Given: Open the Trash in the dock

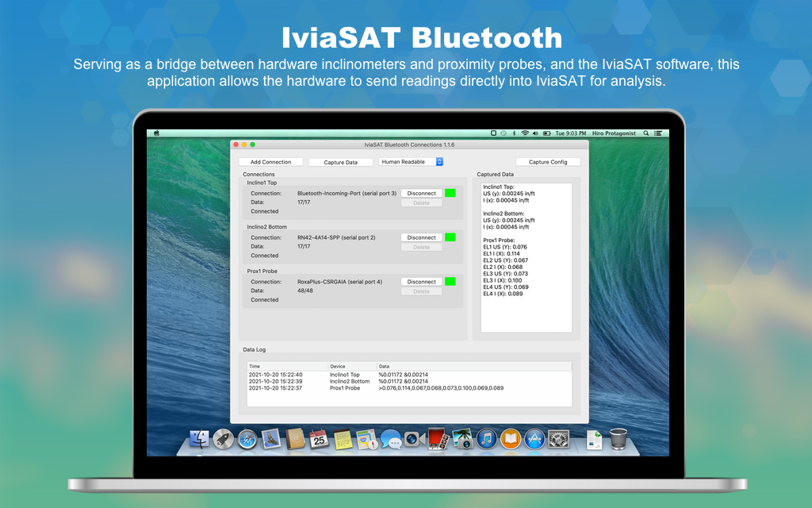Looking at the screenshot, I should [619, 438].
